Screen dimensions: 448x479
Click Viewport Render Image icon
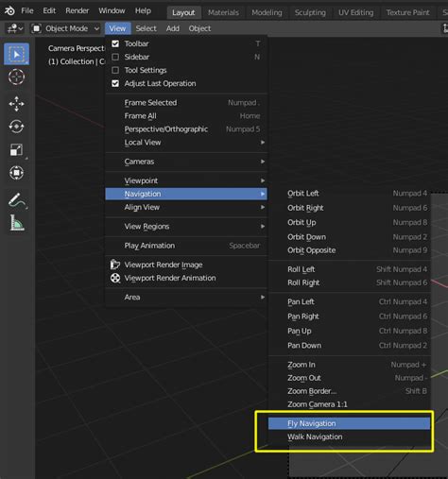click(115, 265)
